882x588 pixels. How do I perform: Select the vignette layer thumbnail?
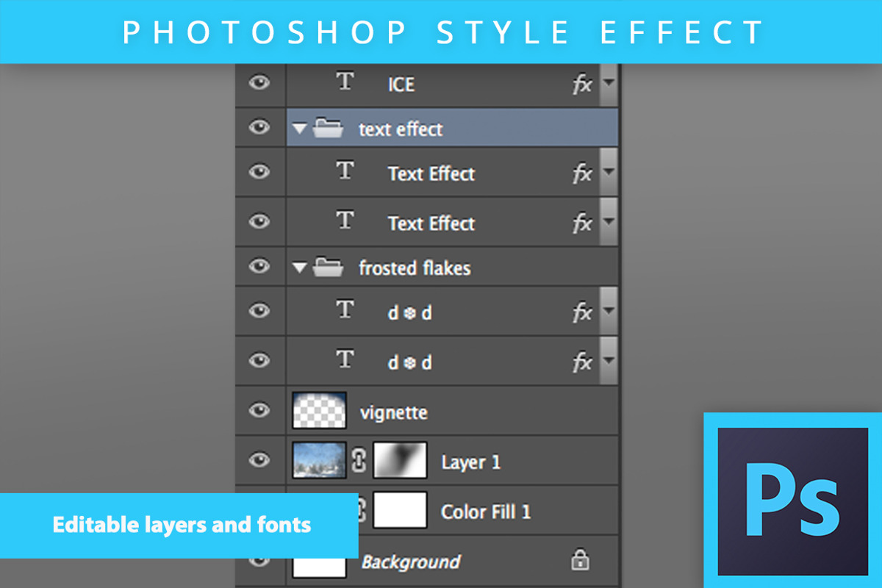(320, 410)
